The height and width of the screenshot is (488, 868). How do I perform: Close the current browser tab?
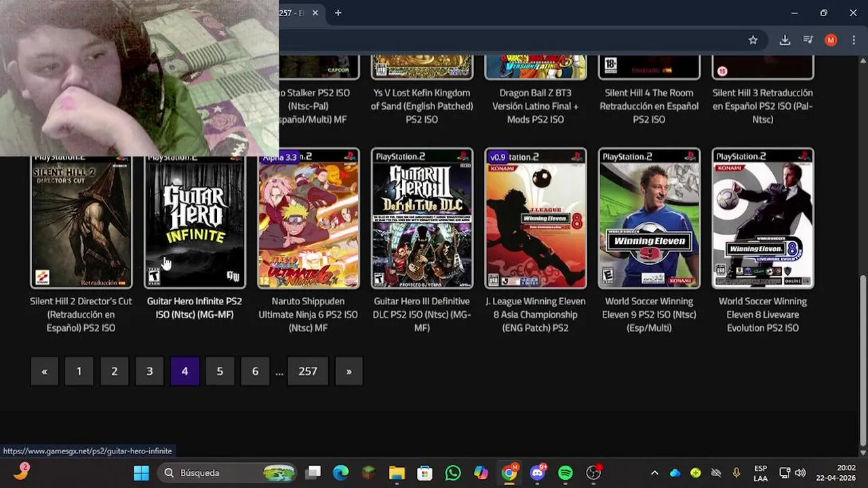[315, 13]
